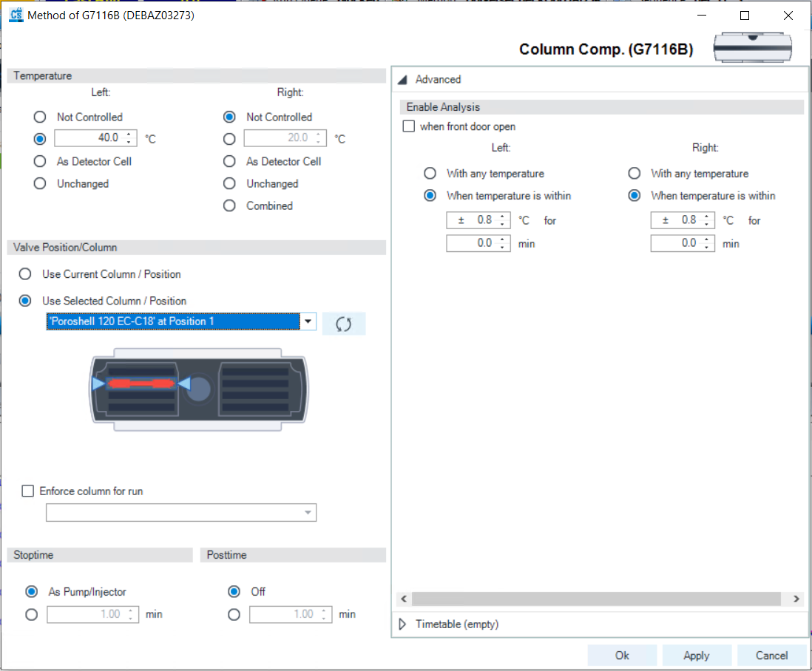Select left 'As Detector Cell' temperature option
The height and width of the screenshot is (671, 812).
pyautogui.click(x=40, y=162)
